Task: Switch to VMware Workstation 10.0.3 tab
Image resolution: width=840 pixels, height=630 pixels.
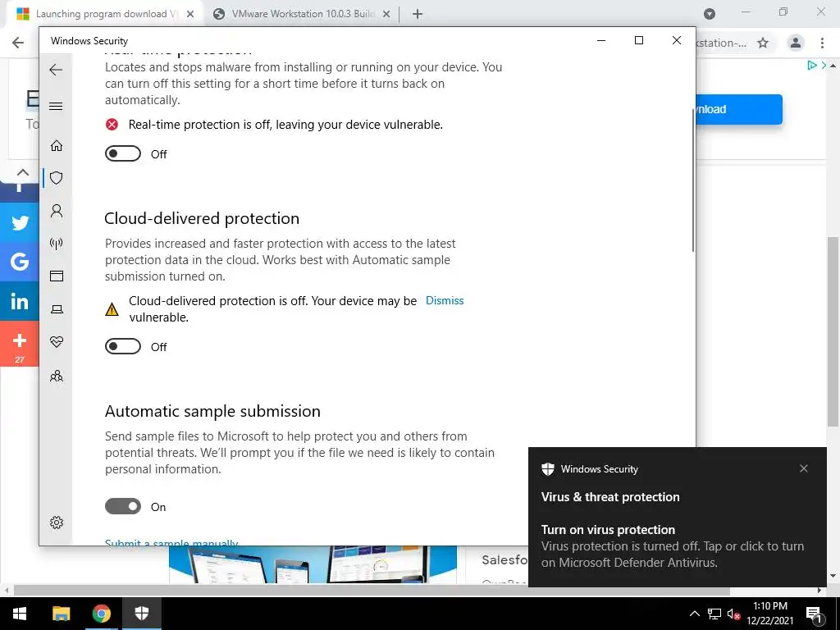Action: [303, 14]
